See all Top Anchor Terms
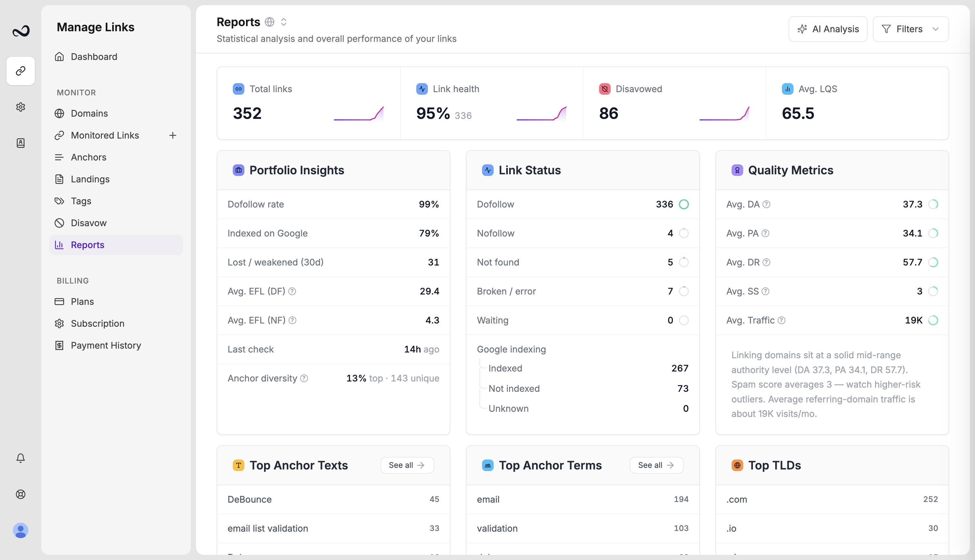The image size is (975, 560). [656, 465]
